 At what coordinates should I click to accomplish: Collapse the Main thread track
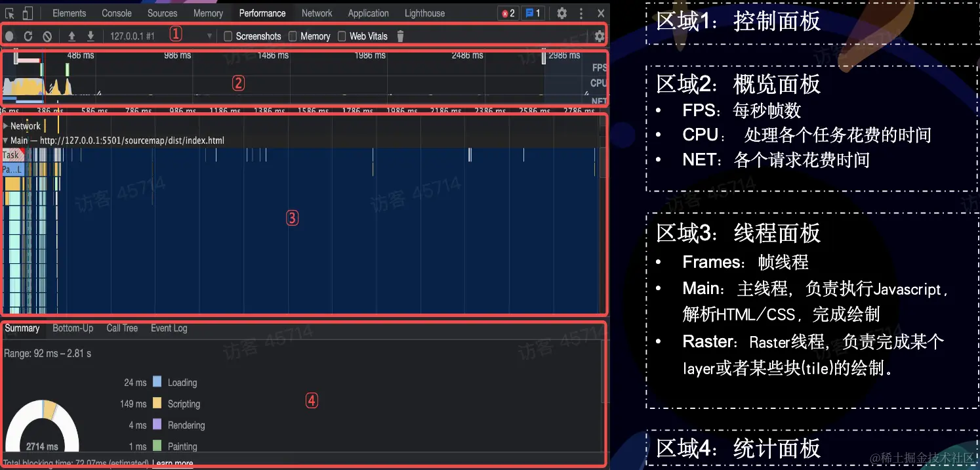click(6, 140)
